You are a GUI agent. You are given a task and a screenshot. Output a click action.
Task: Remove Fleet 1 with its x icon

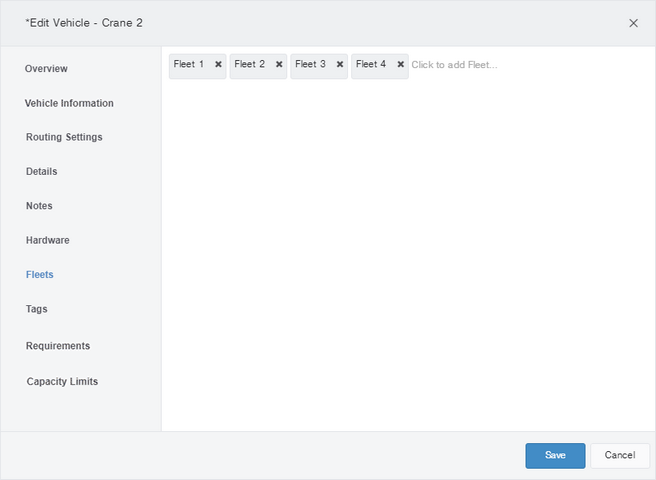218,64
